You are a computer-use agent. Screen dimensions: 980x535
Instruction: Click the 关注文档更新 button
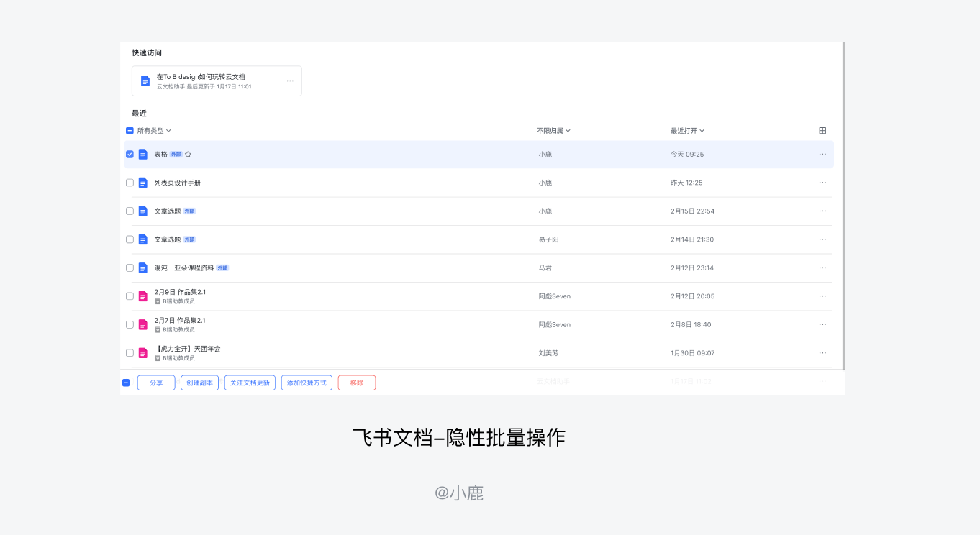coord(250,383)
